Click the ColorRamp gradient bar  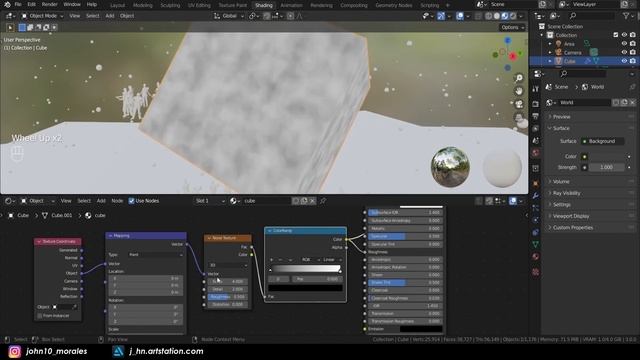click(306, 269)
